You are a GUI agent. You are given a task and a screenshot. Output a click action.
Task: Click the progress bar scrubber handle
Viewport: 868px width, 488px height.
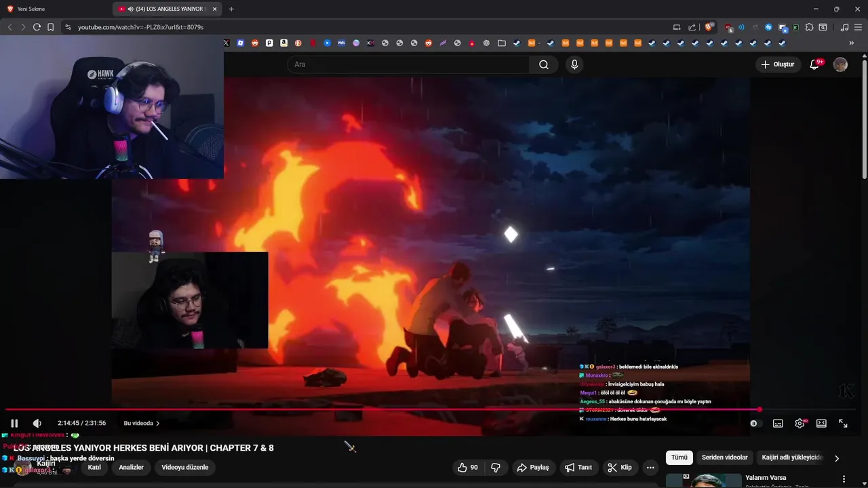(x=759, y=409)
